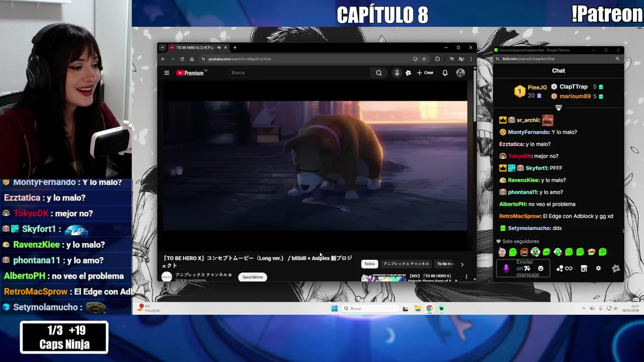
Task: Click the YouTube page vertical scrollbar
Action: pyautogui.click(x=475, y=96)
